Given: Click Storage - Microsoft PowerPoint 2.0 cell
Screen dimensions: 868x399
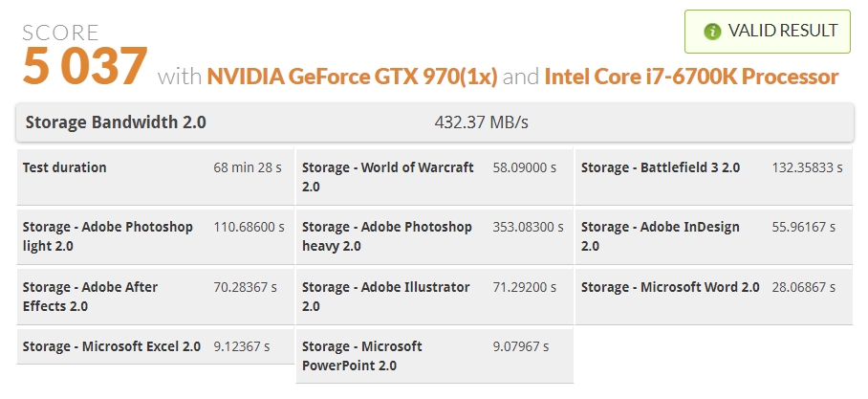Looking at the screenshot, I should point(435,356).
